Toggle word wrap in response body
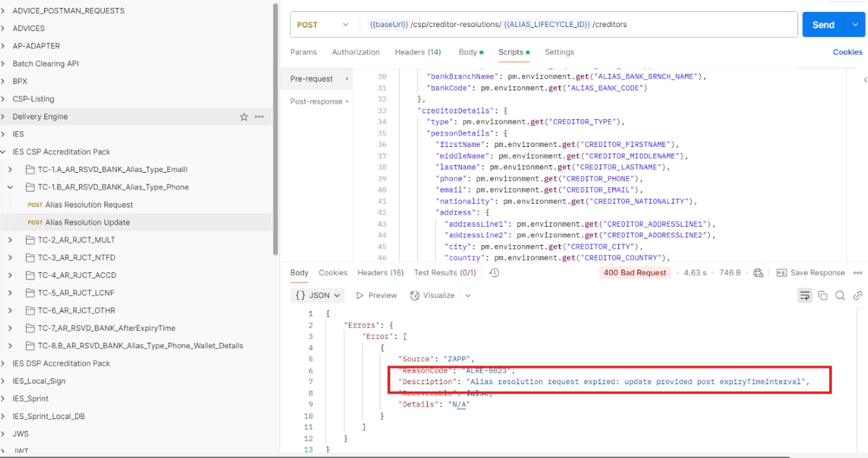The height and width of the screenshot is (458, 868). pyautogui.click(x=805, y=295)
